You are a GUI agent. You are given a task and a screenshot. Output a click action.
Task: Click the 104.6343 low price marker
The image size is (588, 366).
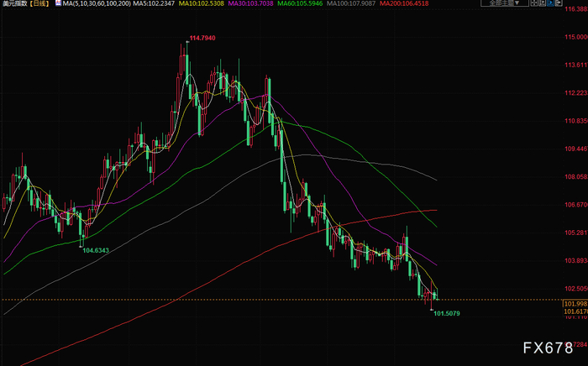coord(96,250)
